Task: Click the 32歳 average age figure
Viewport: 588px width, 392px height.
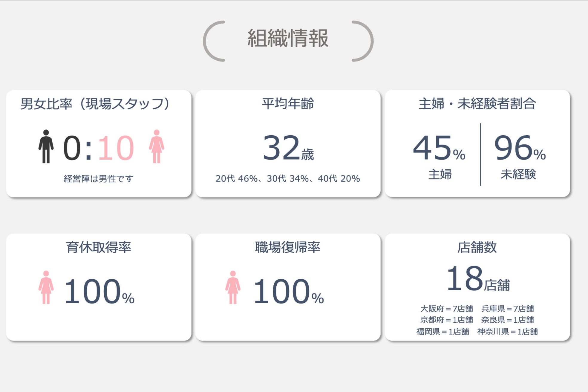Action: click(288, 148)
